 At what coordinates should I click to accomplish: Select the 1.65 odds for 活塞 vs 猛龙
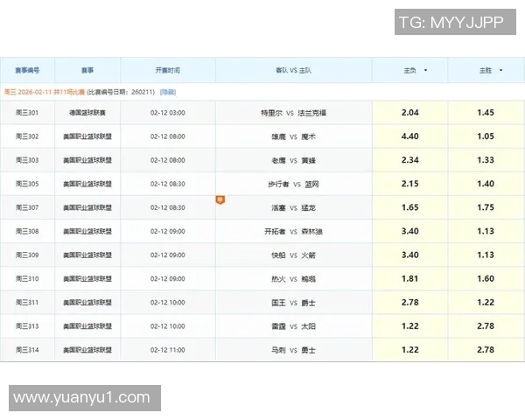(x=409, y=207)
